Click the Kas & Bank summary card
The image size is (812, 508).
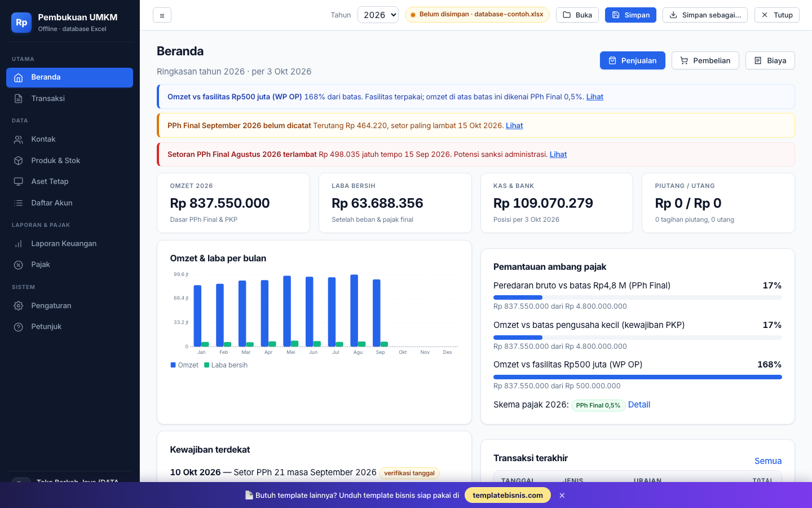557,203
